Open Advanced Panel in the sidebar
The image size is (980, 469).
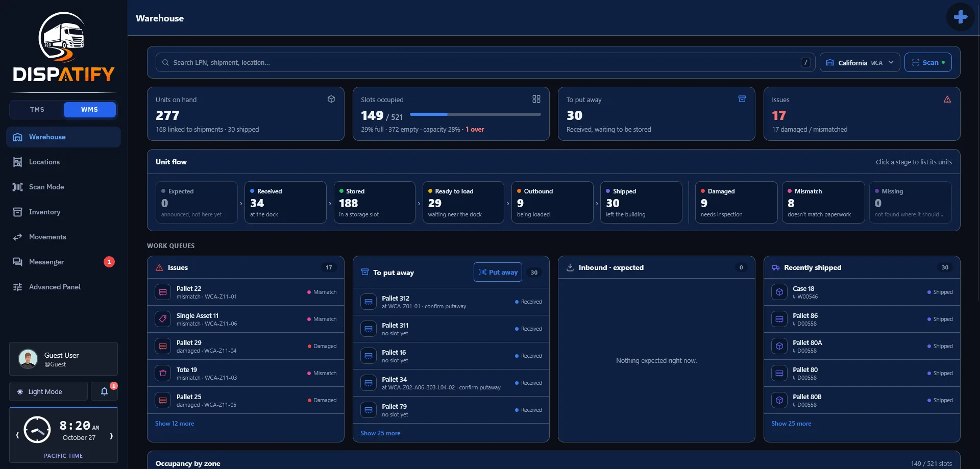[x=63, y=287]
